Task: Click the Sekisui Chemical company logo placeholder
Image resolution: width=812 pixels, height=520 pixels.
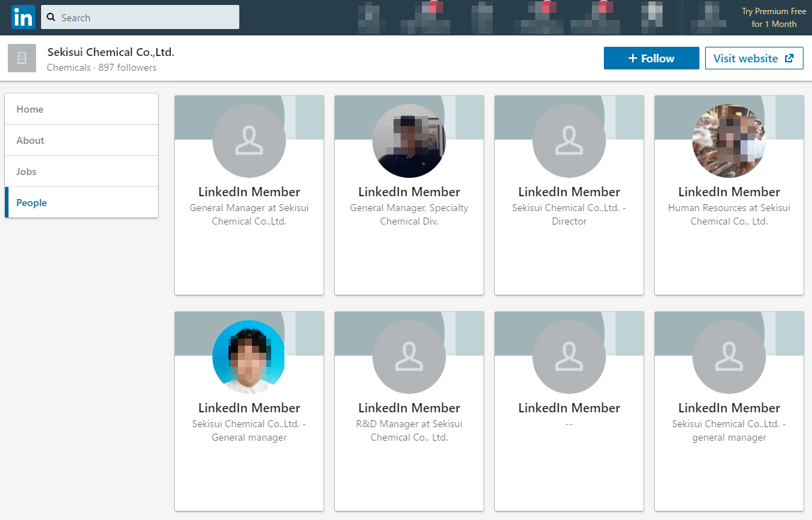Action: (22, 58)
